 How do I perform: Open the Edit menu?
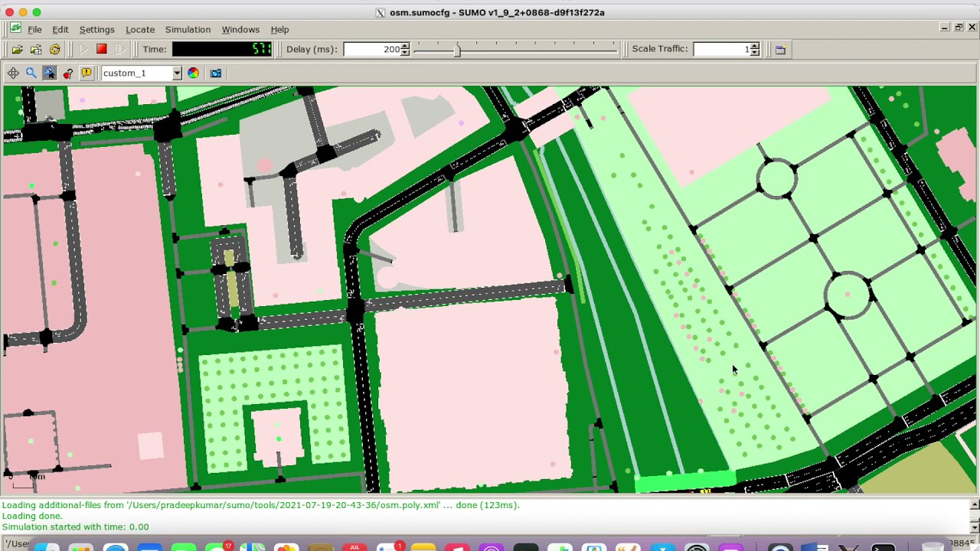[x=60, y=29]
